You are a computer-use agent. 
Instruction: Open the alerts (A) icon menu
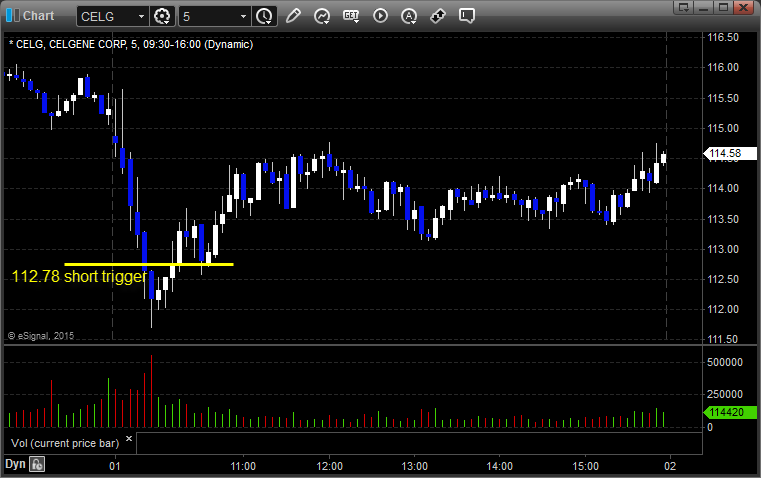tap(409, 16)
